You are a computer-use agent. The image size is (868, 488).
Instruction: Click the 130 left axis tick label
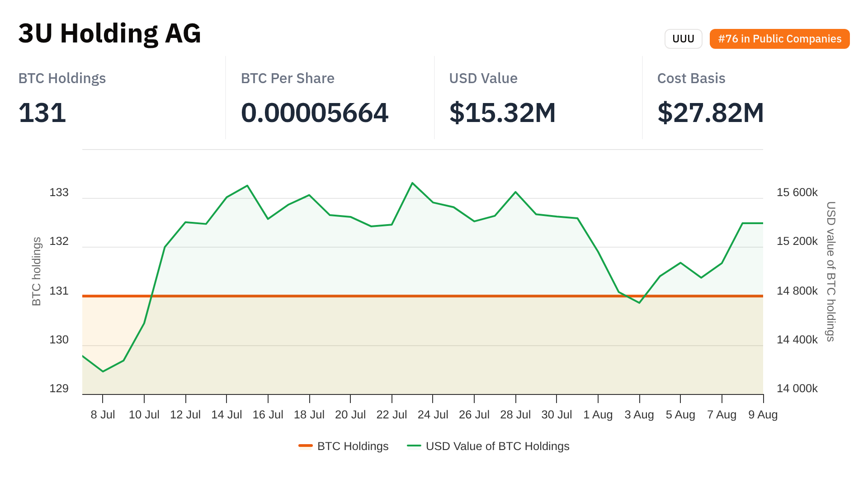tap(59, 340)
